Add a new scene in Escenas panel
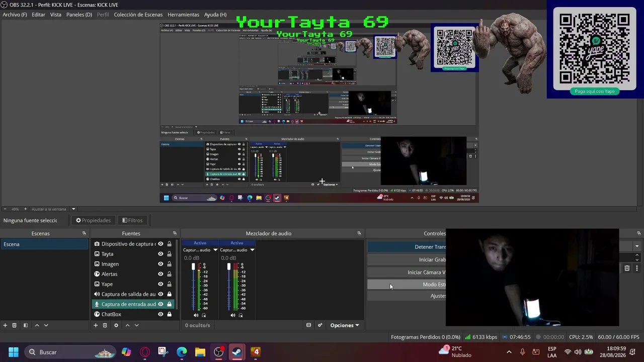The height and width of the screenshot is (362, 644). click(x=5, y=325)
